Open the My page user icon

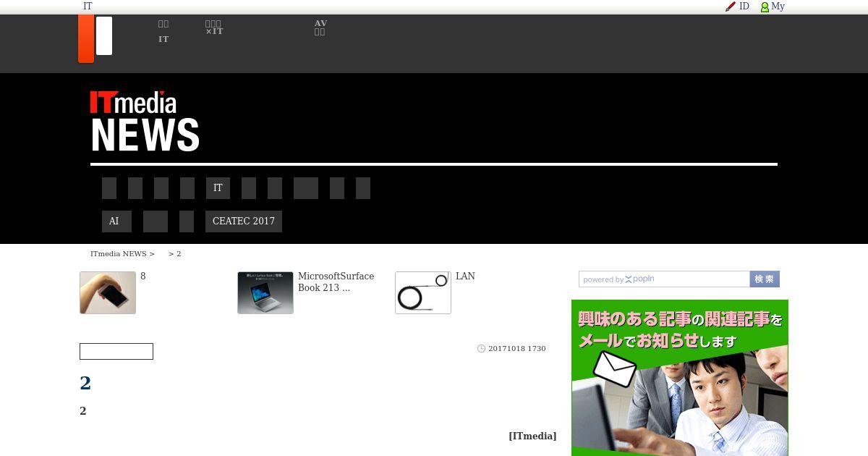tap(765, 7)
